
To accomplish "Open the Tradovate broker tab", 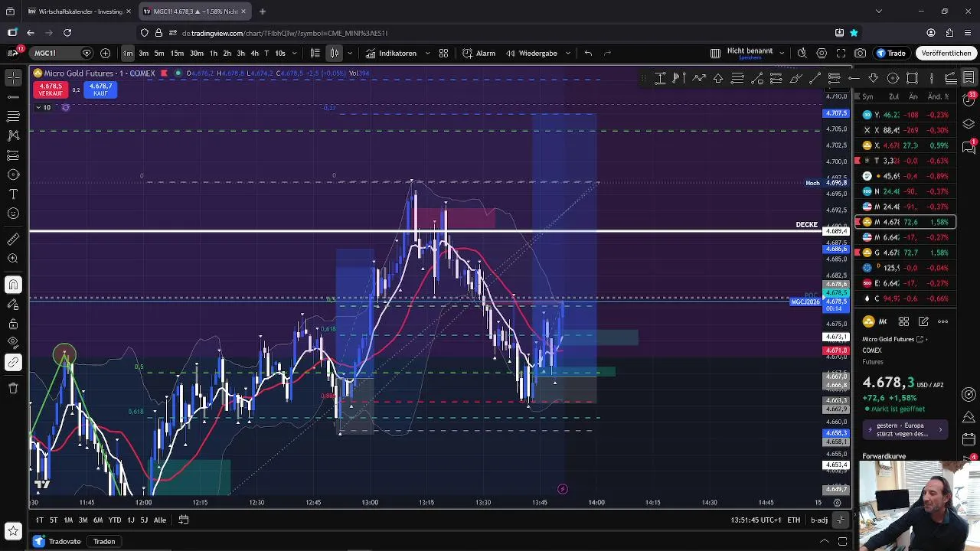I will click(x=58, y=542).
